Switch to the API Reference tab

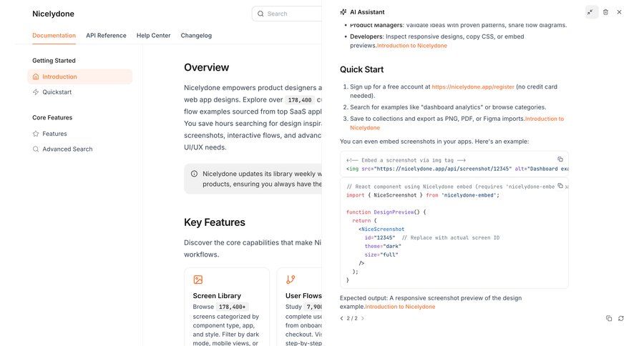(106, 36)
